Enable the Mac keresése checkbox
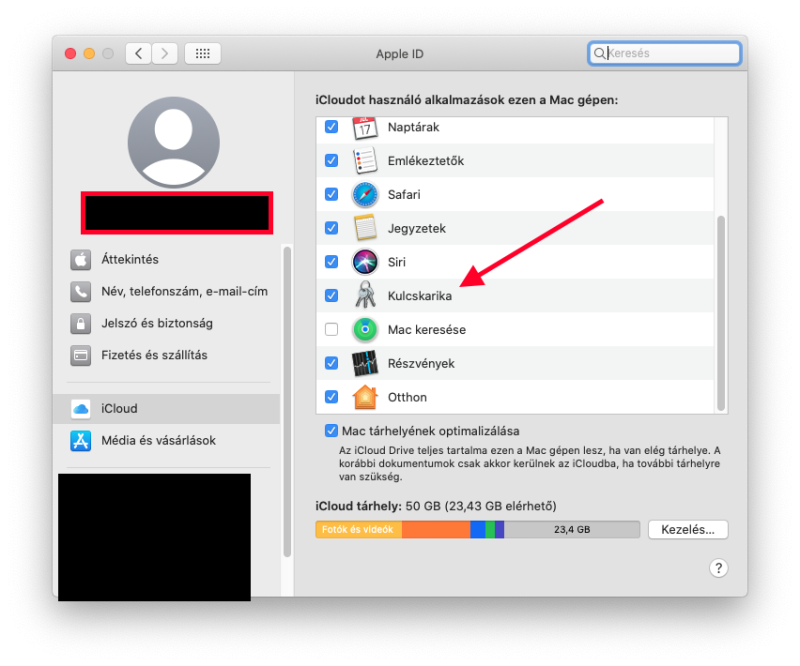800x666 pixels. [x=332, y=330]
